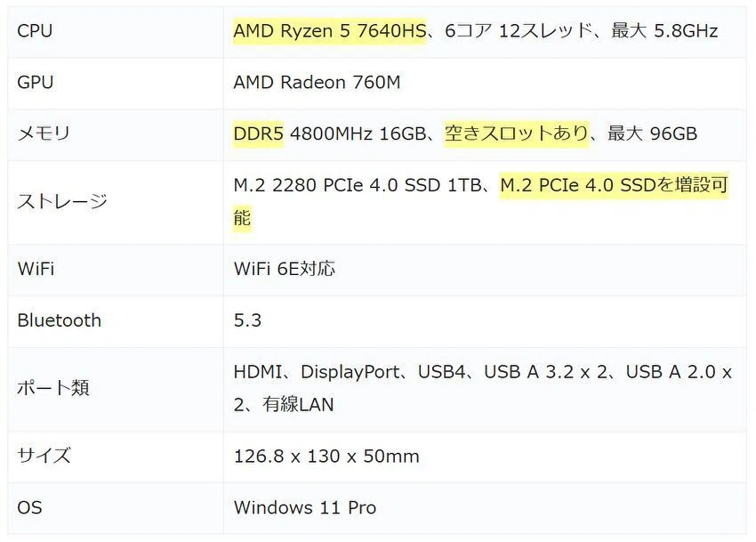Click the highlighted DDR5 text
The image size is (756, 542).
coord(259,133)
